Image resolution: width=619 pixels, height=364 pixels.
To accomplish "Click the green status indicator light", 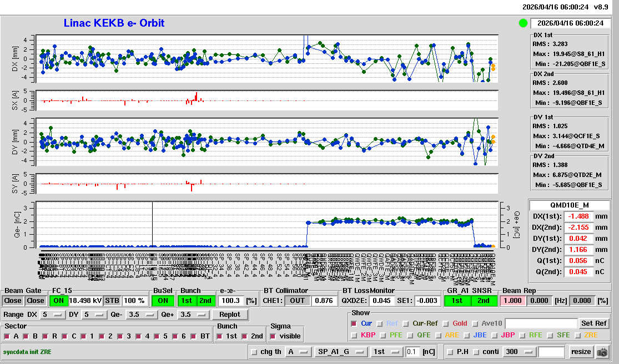I will tap(522, 23).
